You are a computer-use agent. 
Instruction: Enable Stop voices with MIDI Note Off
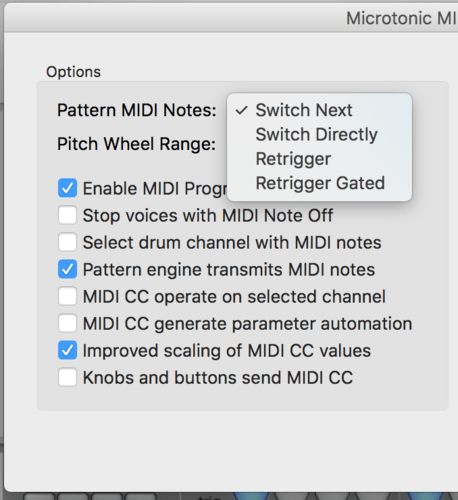click(67, 215)
